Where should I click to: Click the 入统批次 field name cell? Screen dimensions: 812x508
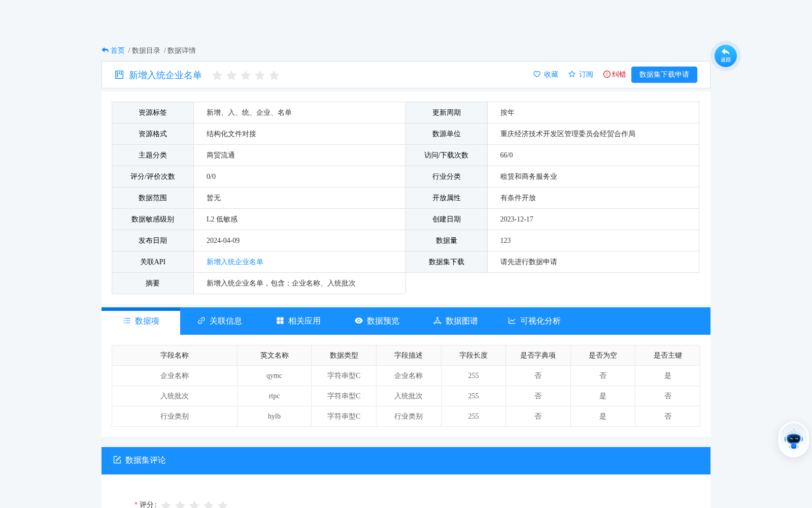[175, 396]
